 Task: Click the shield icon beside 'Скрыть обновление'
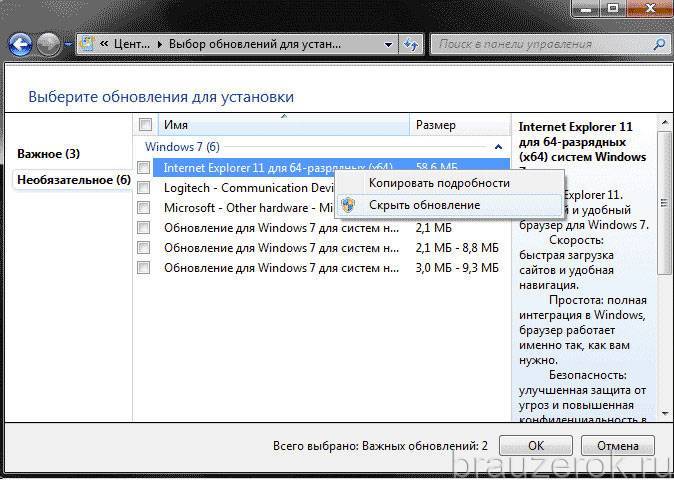pos(348,205)
